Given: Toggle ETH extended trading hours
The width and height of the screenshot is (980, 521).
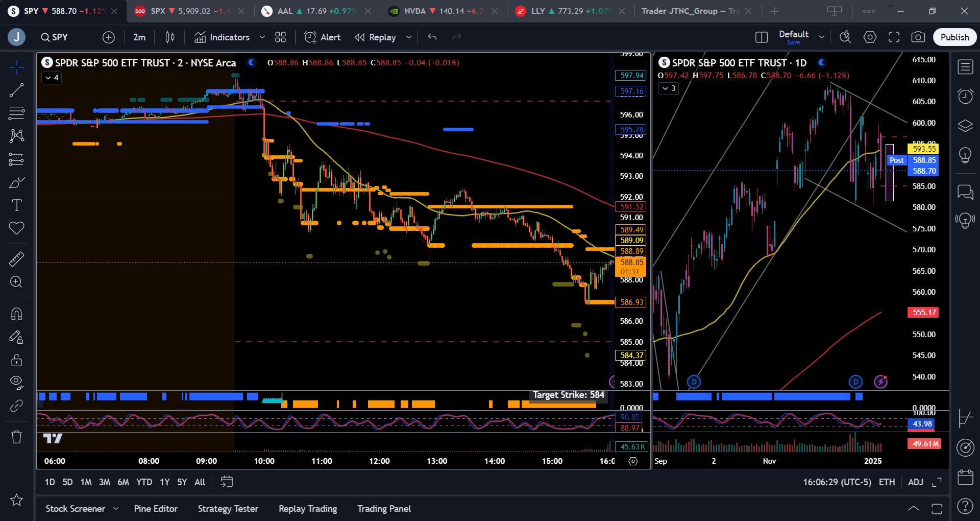Looking at the screenshot, I should (887, 482).
